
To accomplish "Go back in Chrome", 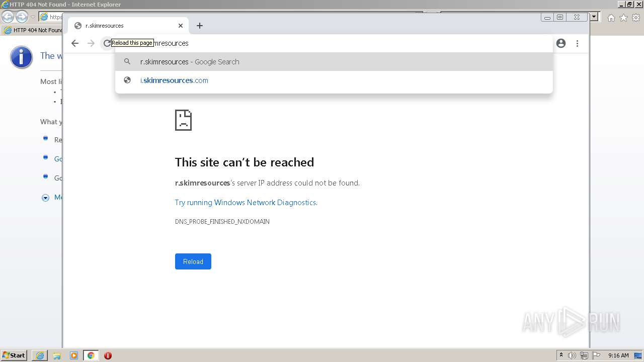I will tap(75, 43).
